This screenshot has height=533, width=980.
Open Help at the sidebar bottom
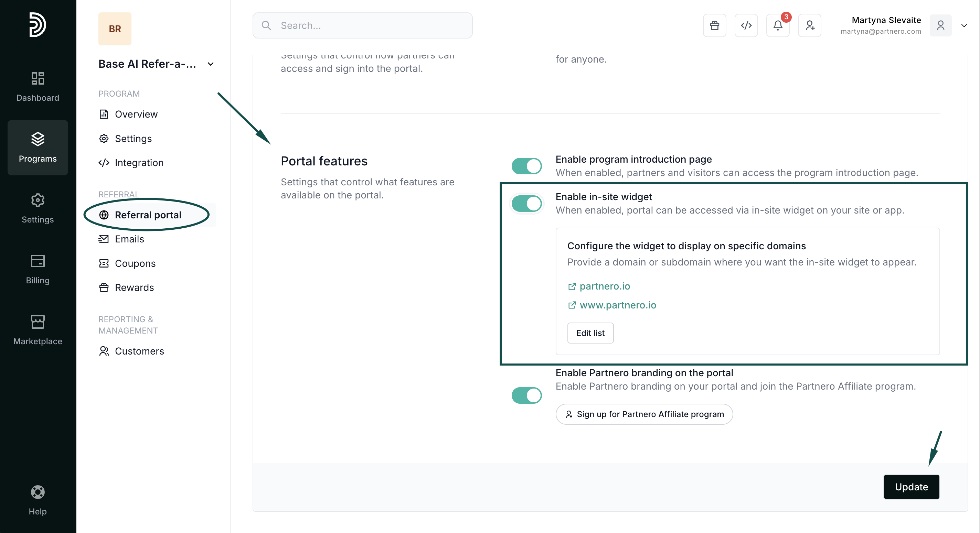click(x=38, y=500)
